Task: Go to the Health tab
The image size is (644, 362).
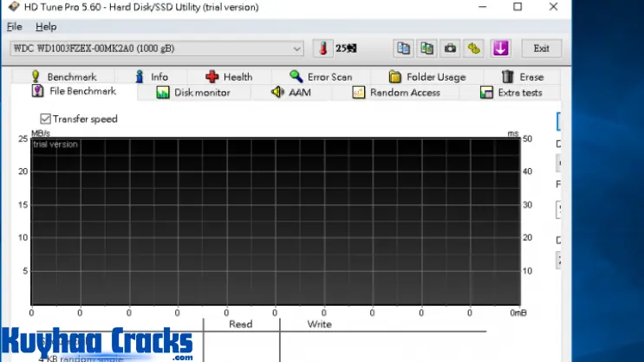Action: [x=229, y=77]
